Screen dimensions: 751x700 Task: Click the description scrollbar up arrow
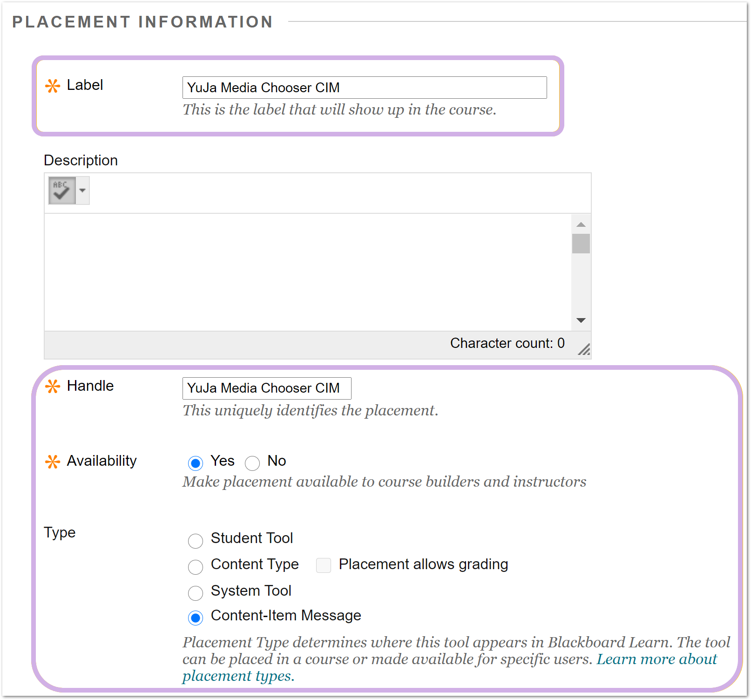click(x=581, y=224)
